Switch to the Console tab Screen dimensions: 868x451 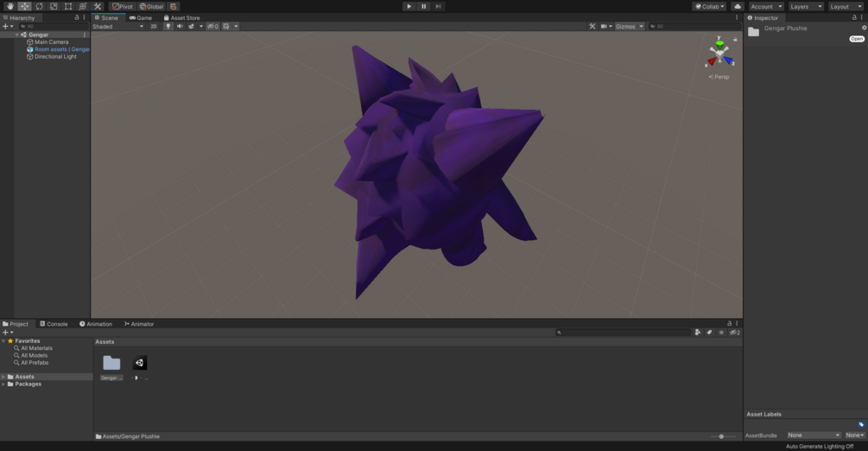click(54, 324)
